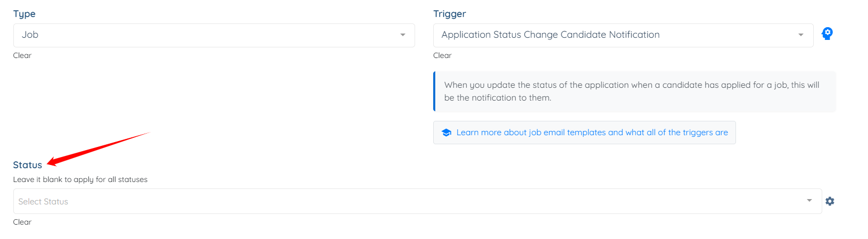Open the Application Status Change Candidate Notification selector
This screenshot has height=239, width=868.
623,35
